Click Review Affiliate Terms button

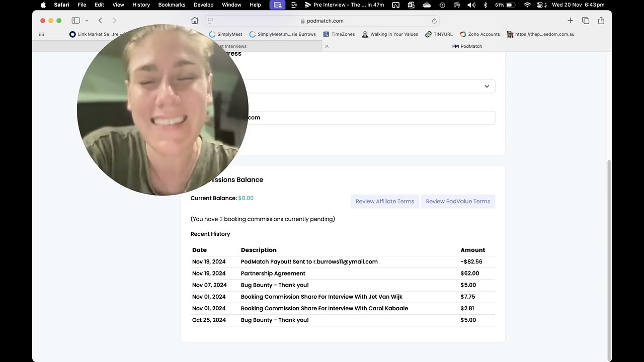[x=385, y=202]
